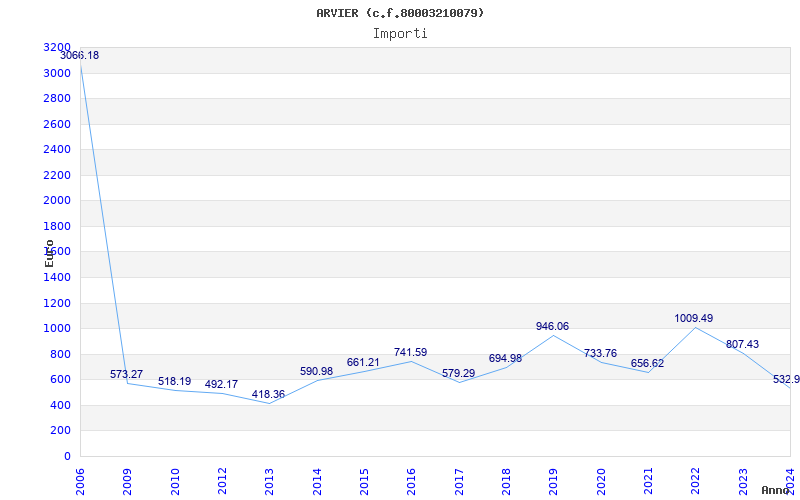Click the 2010 year axis label

point(174,481)
